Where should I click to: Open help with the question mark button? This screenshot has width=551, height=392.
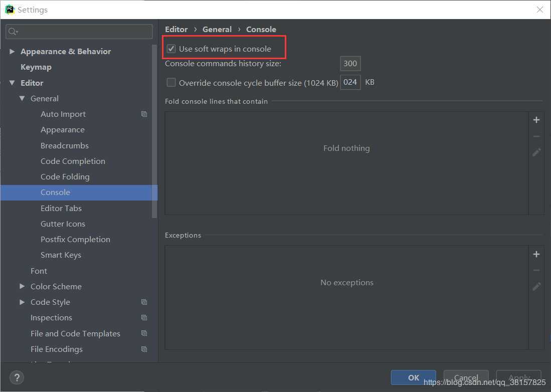(17, 378)
